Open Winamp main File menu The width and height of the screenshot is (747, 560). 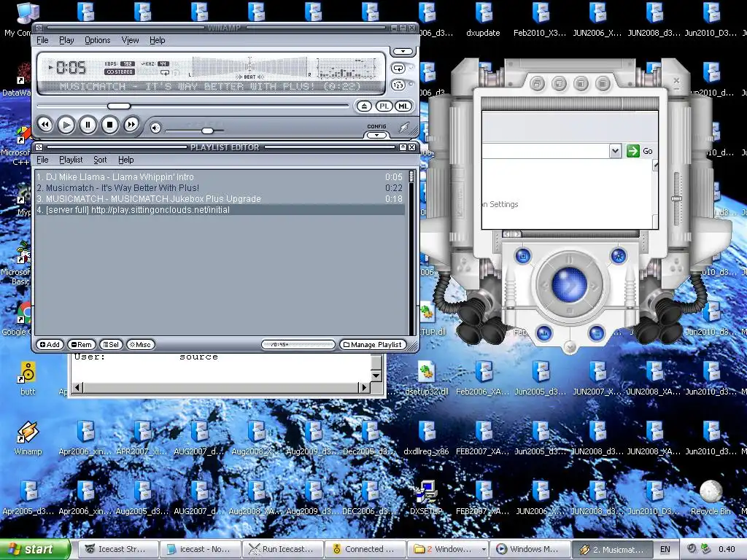(x=42, y=40)
